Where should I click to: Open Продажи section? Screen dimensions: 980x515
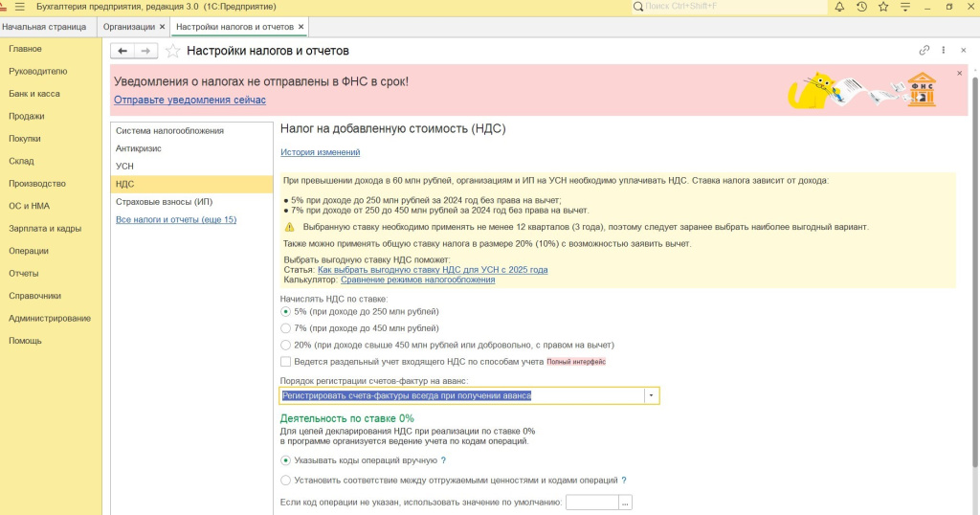pos(26,116)
